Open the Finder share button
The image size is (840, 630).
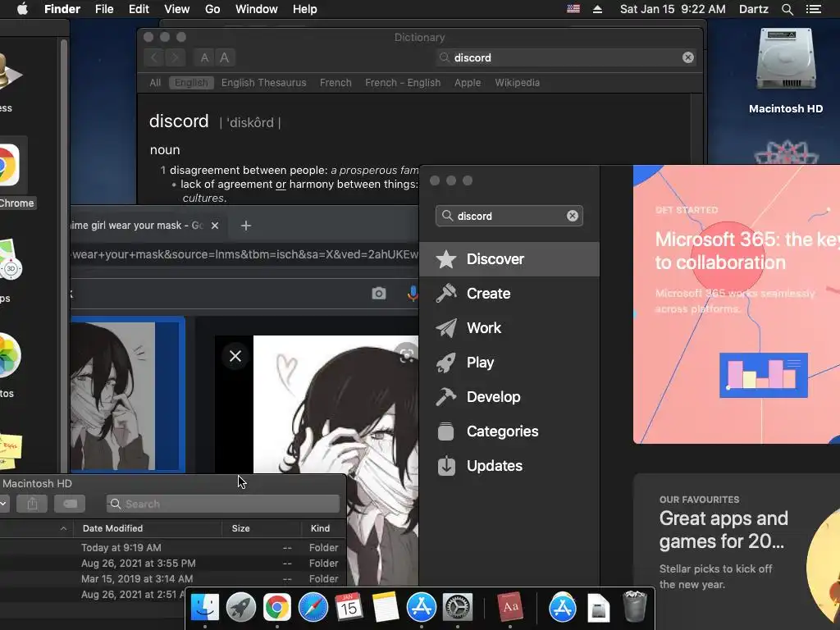click(x=32, y=504)
